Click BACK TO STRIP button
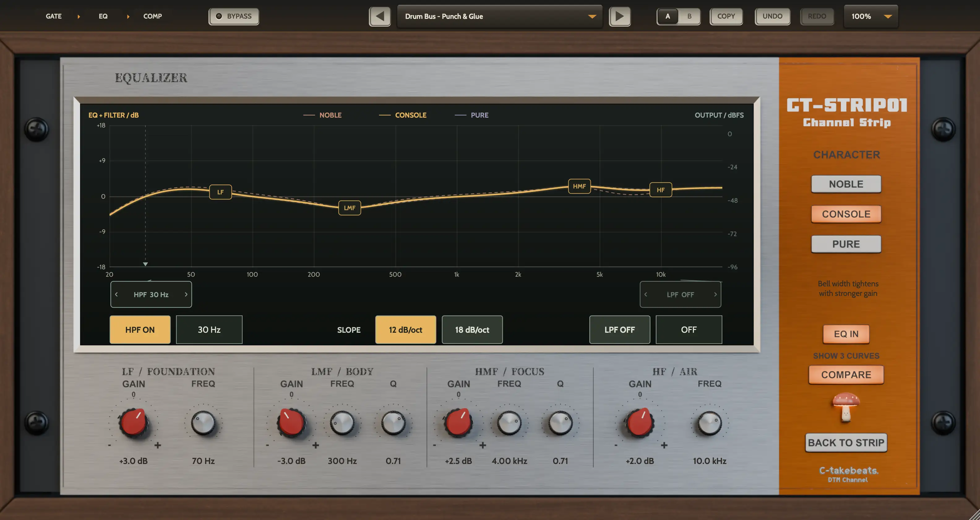Image resolution: width=980 pixels, height=520 pixels. coord(846,443)
